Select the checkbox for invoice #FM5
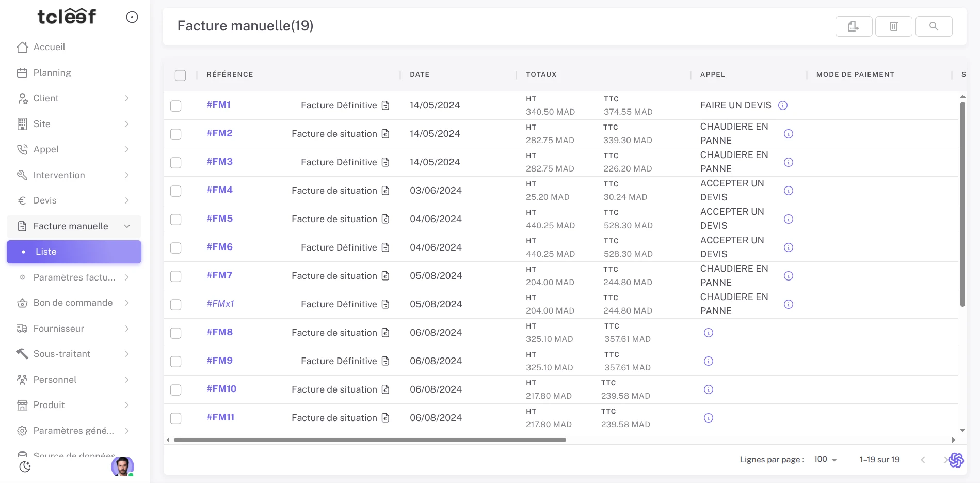 176,220
